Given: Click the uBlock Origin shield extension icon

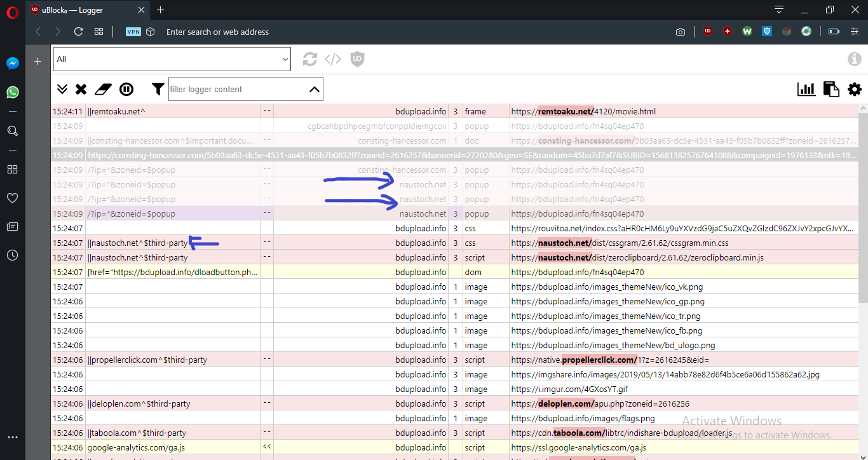Looking at the screenshot, I should (x=708, y=30).
